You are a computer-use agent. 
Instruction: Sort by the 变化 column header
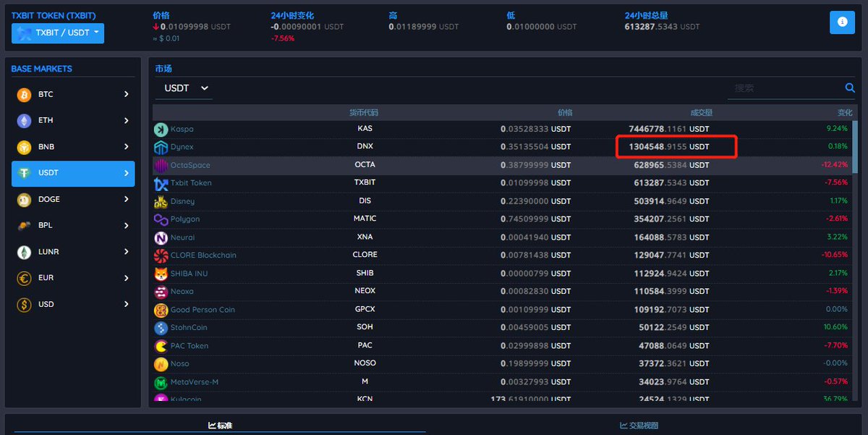845,113
